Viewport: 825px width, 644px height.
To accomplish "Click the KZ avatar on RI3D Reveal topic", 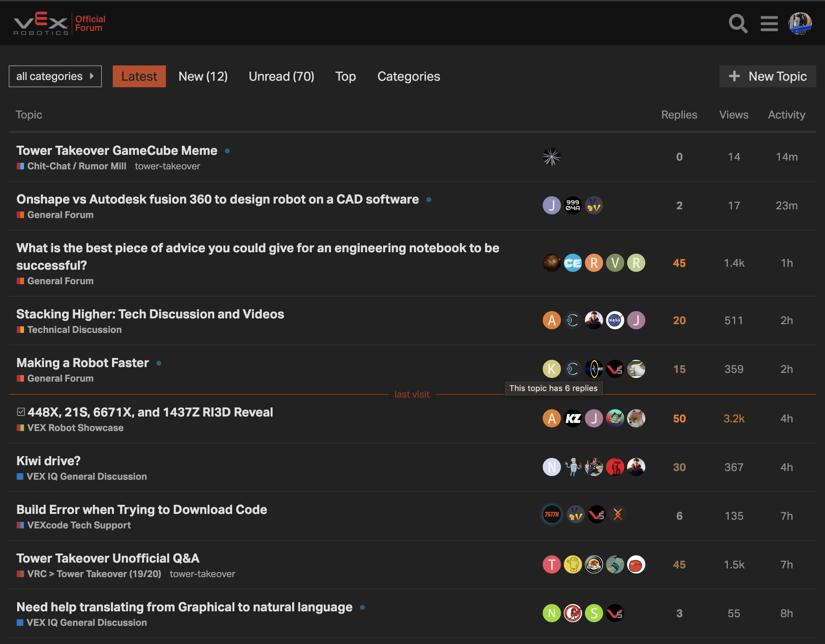I will (x=573, y=418).
